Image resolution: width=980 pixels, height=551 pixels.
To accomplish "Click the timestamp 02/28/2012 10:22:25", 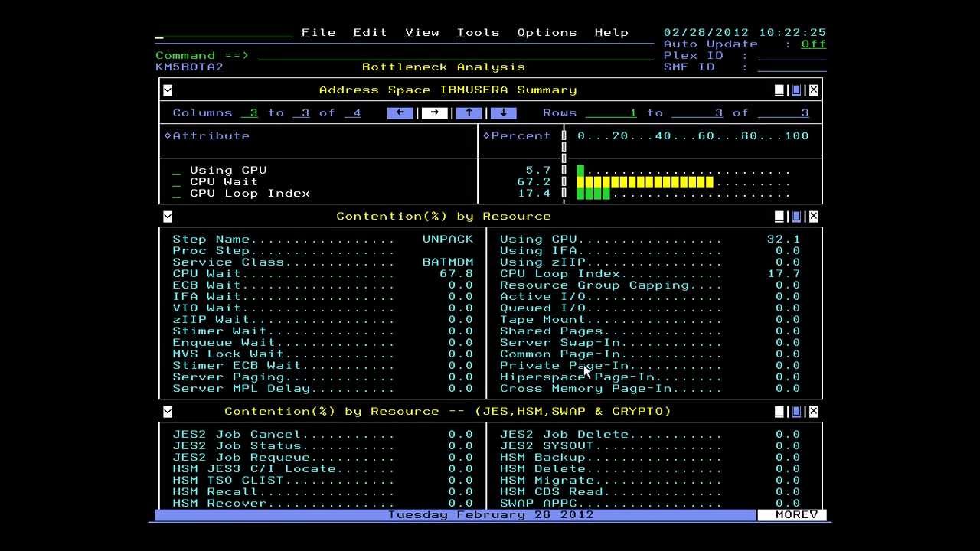I will click(x=745, y=32).
